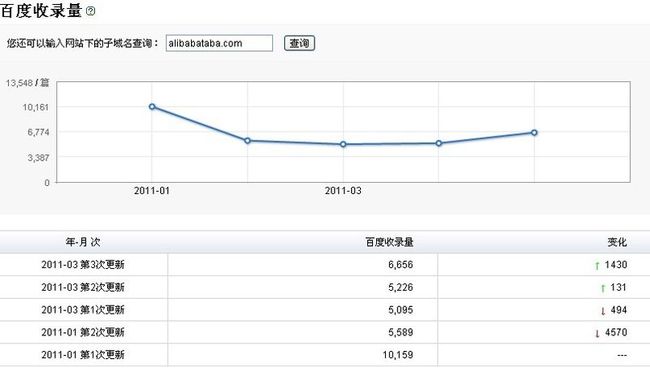Click row 2011-03 第3次更新
The image size is (650, 372).
click(325, 265)
